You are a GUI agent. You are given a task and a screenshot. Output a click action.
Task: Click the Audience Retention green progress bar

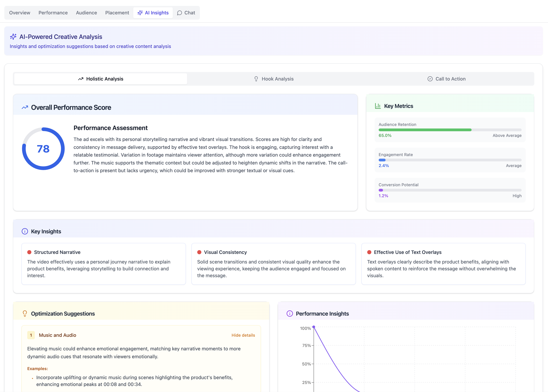(425, 130)
